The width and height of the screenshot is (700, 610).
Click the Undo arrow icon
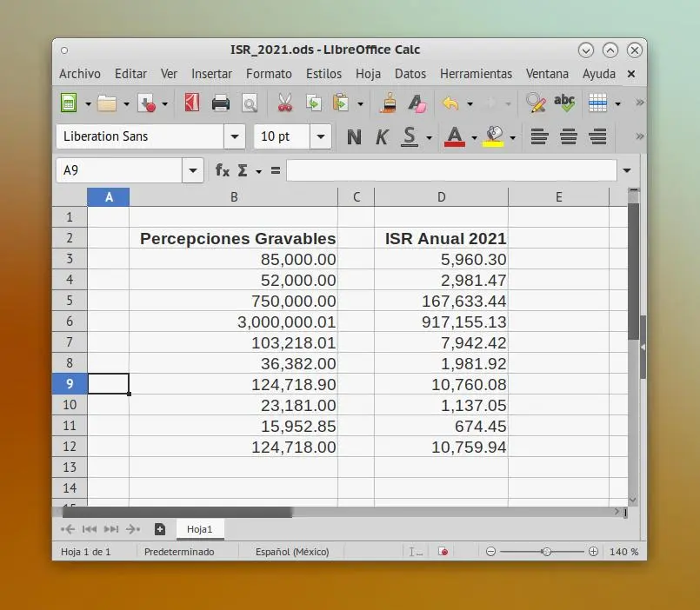450,104
